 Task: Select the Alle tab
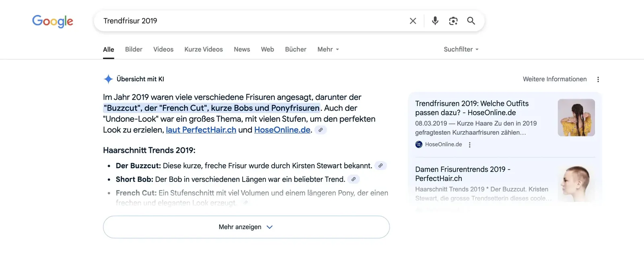click(109, 50)
